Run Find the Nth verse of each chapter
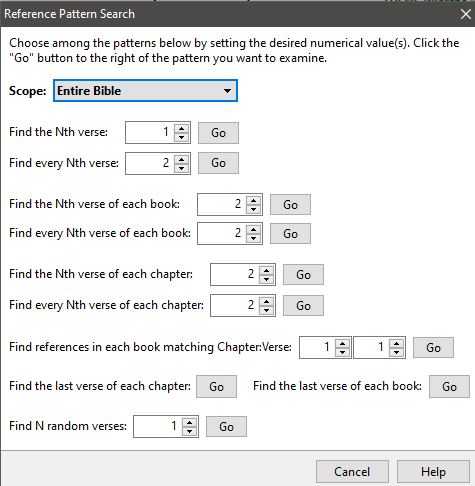The height and width of the screenshot is (486, 475). (303, 275)
